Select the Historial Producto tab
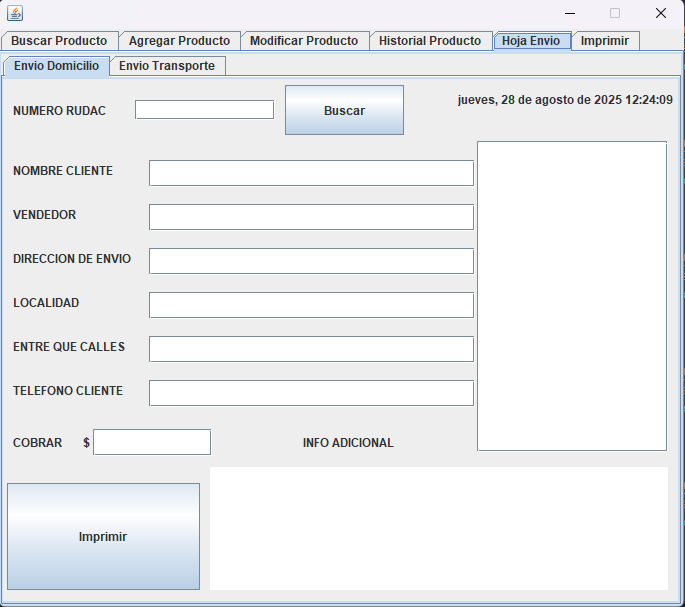This screenshot has height=607, width=685. tap(430, 41)
